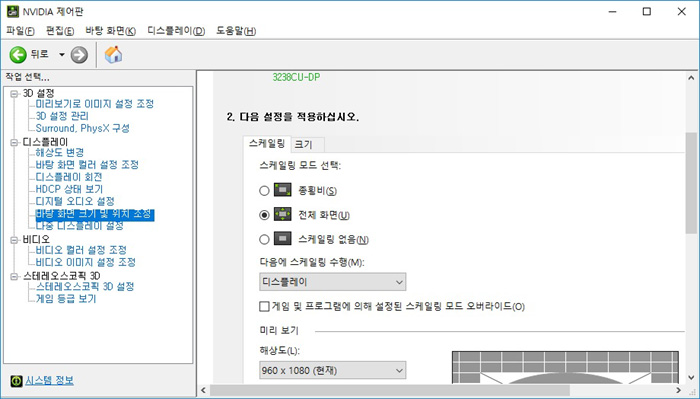This screenshot has height=399, width=700.
Task: Open 다중 디스플레이 설정
Action: (x=79, y=226)
